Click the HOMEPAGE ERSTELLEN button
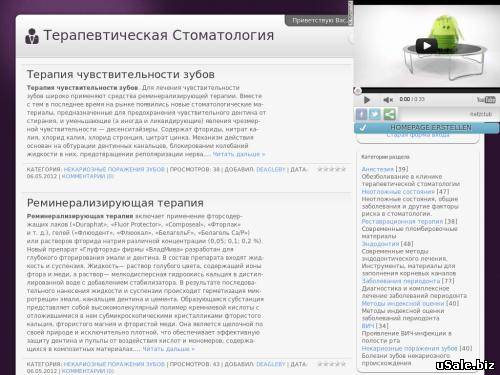This screenshot has width=500, height=375. click(426, 128)
